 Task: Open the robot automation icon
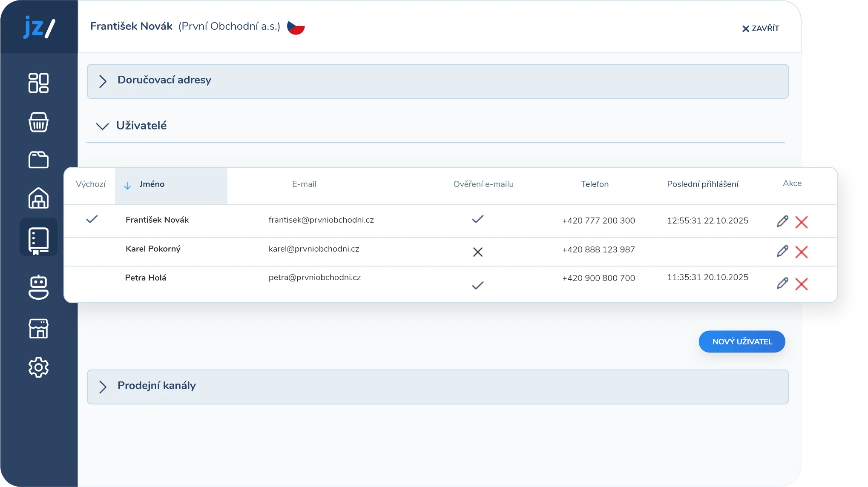(38, 287)
